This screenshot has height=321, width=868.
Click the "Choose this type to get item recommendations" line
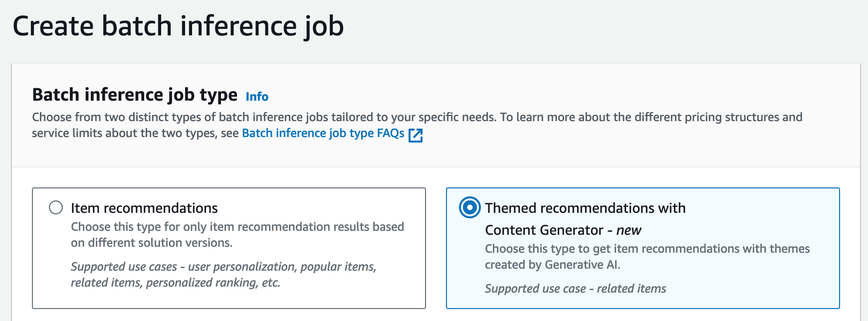pos(647,249)
